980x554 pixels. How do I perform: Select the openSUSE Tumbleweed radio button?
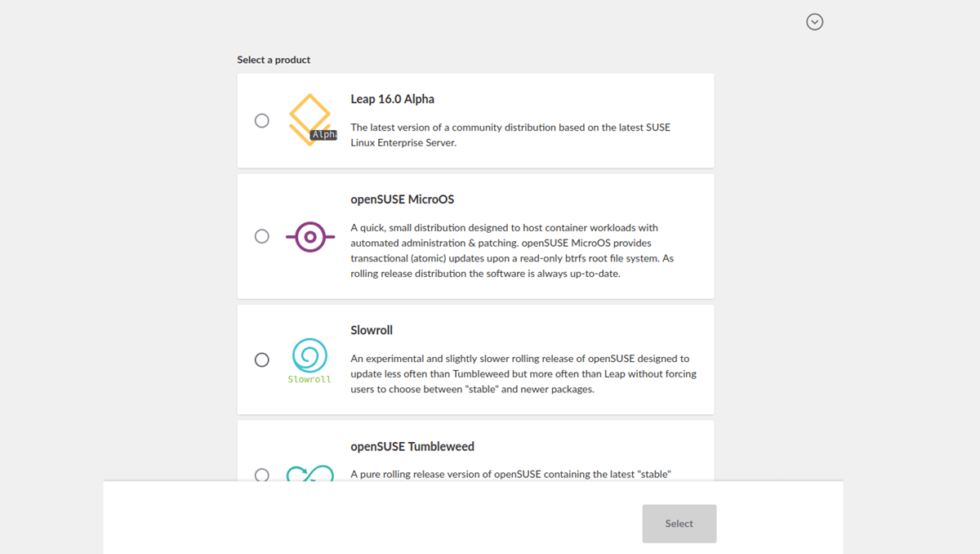coord(261,475)
